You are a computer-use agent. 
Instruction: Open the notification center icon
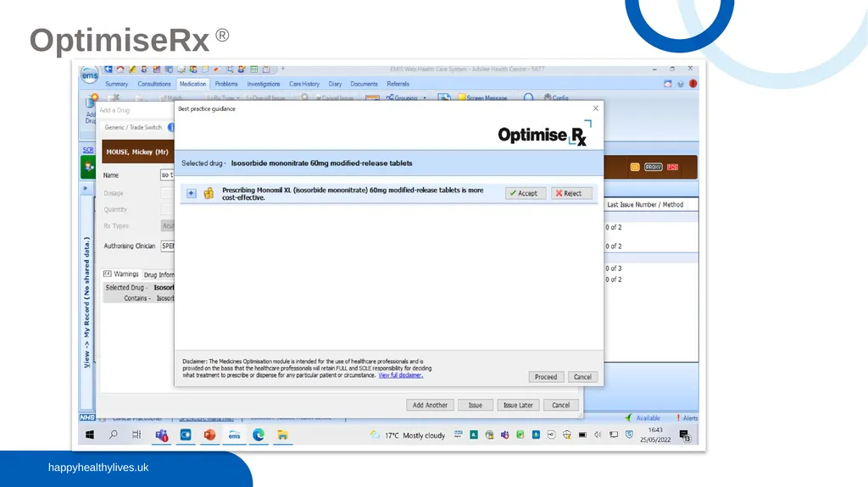tap(685, 436)
